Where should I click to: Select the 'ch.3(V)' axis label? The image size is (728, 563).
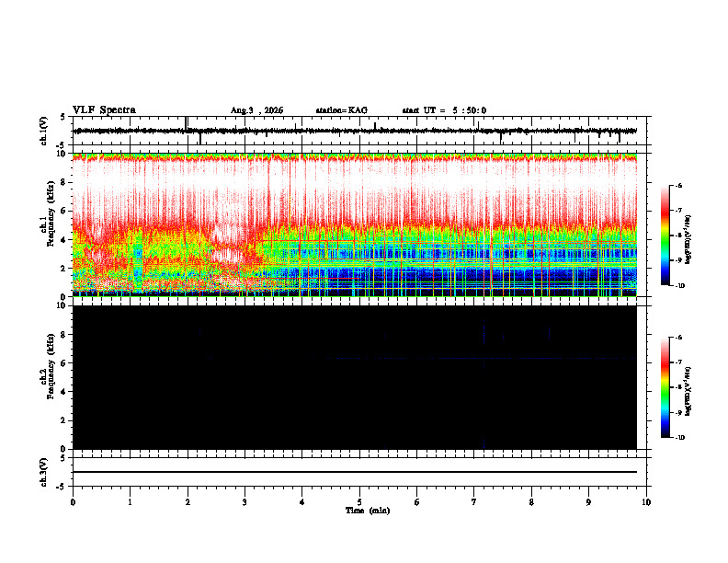click(44, 472)
